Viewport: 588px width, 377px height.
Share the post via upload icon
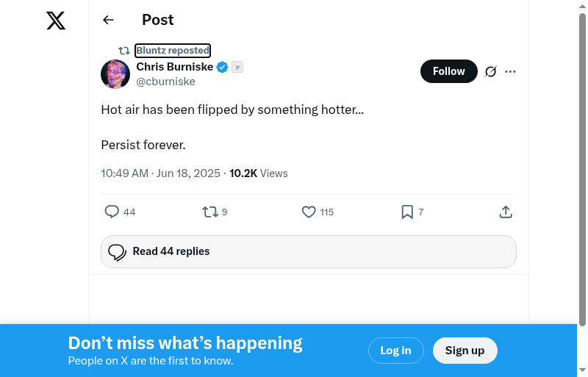pos(506,212)
